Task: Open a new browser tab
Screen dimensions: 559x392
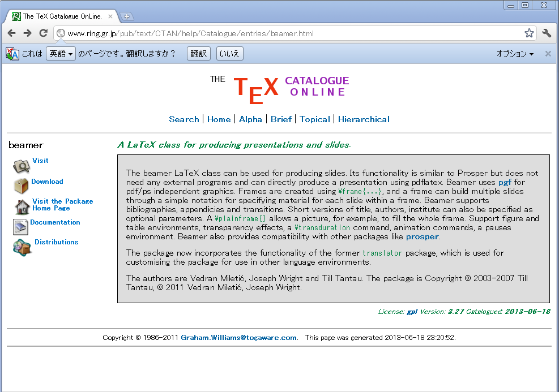Action: (127, 16)
